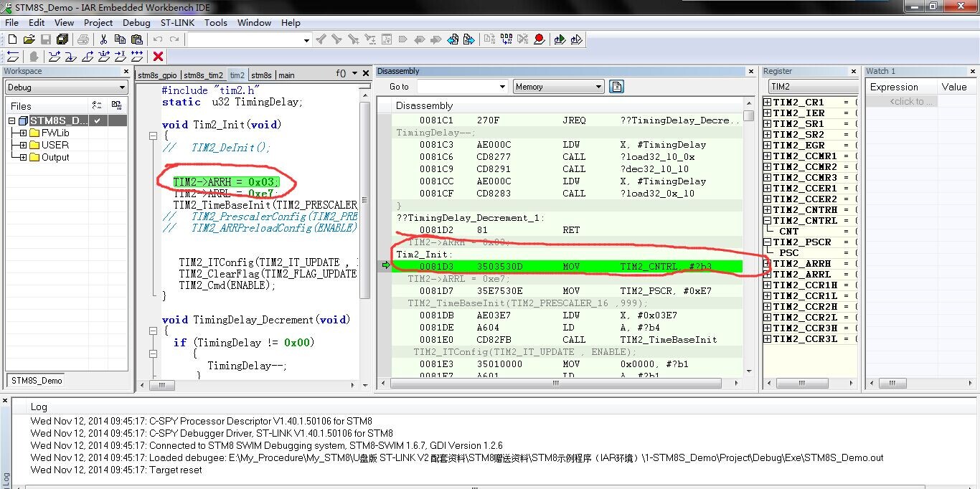This screenshot has height=489, width=980.
Task: Collapse the STM8S_D project node
Action: [x=12, y=121]
